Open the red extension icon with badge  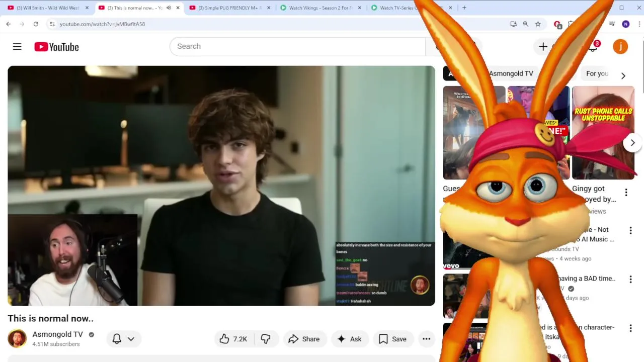[x=557, y=24]
